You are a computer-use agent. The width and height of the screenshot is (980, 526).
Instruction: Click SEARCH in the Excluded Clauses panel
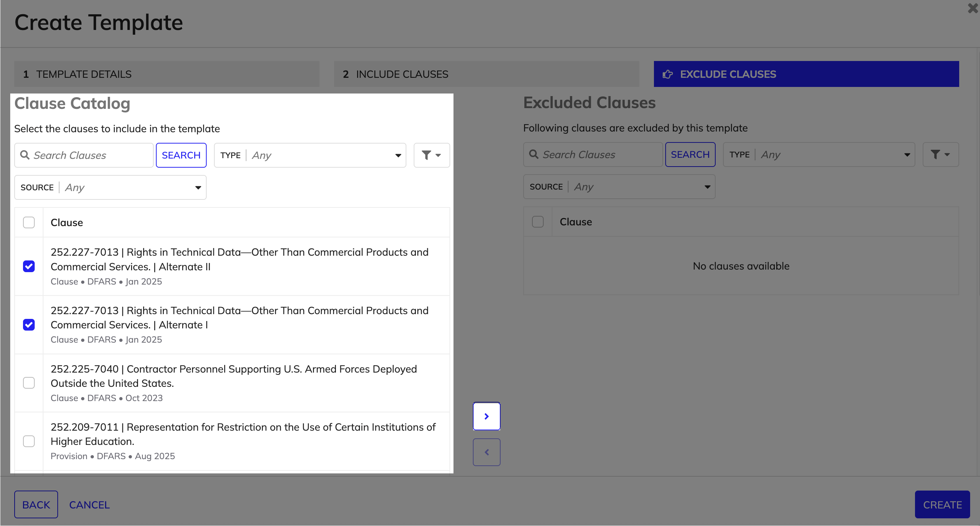click(690, 154)
